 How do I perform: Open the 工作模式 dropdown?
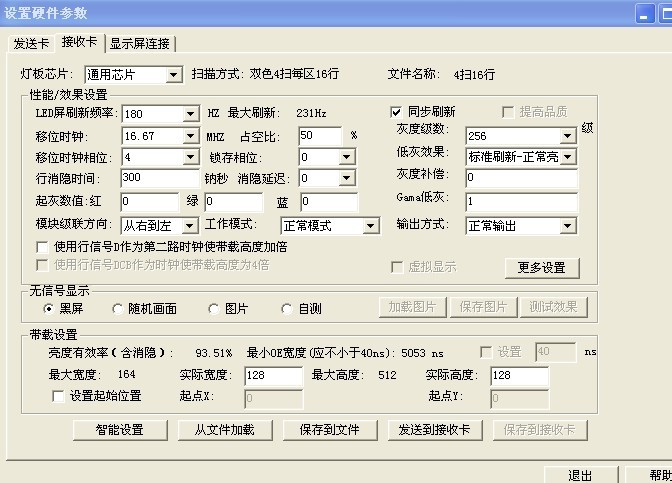click(x=371, y=226)
